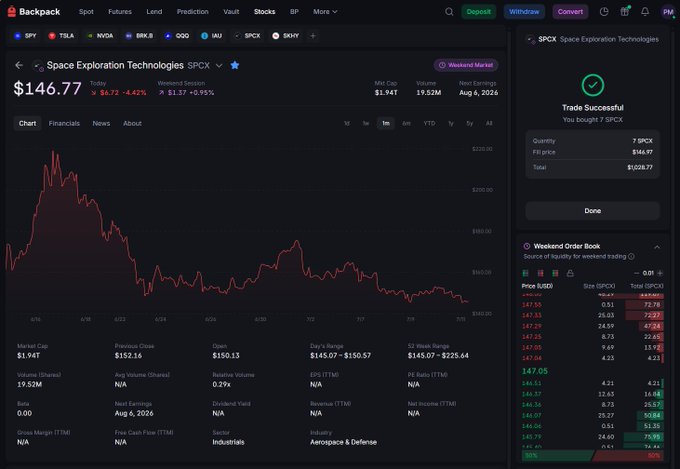Switch to the Chart tab
Image resolution: width=680 pixels, height=469 pixels.
coord(27,123)
